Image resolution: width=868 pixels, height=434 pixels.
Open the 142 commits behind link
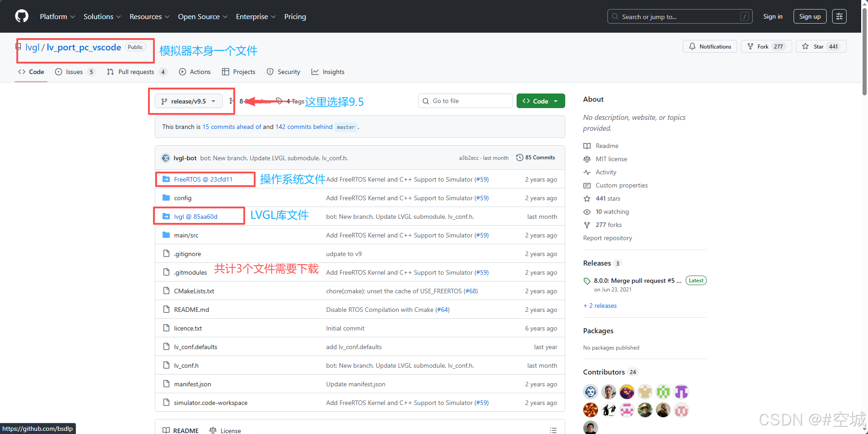[x=304, y=127]
